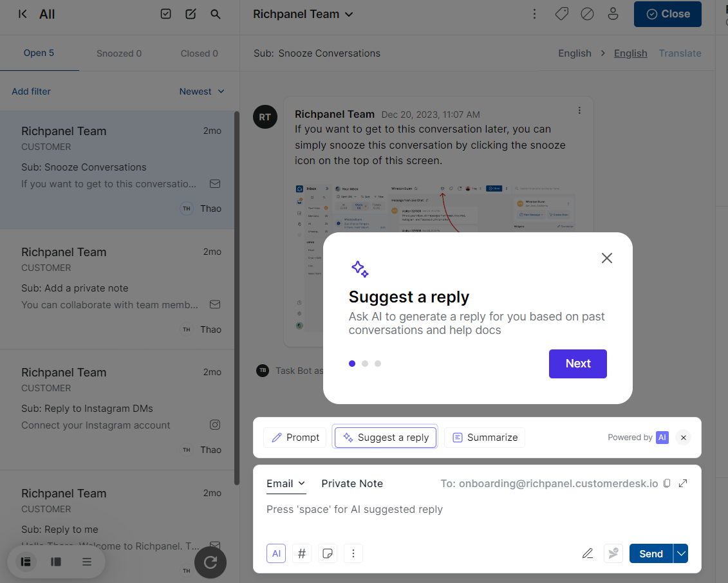The image size is (728, 583).
Task: Switch to the Open 5 tab
Action: (39, 53)
